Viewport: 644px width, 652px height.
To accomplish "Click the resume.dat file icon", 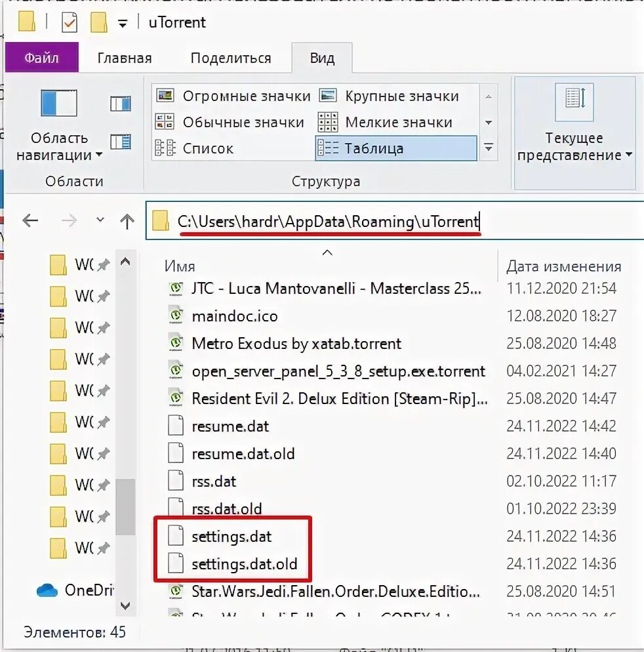I will point(176,425).
